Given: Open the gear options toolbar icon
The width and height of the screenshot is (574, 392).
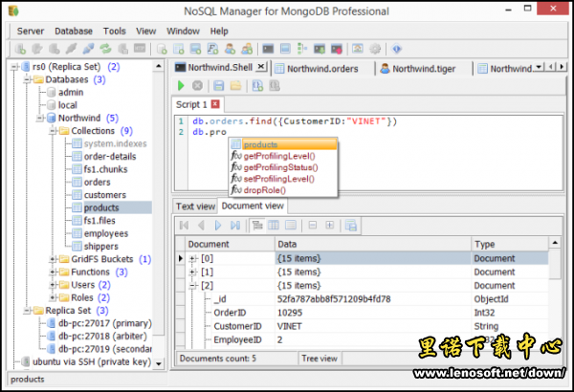Looking at the screenshot, I should click(375, 49).
